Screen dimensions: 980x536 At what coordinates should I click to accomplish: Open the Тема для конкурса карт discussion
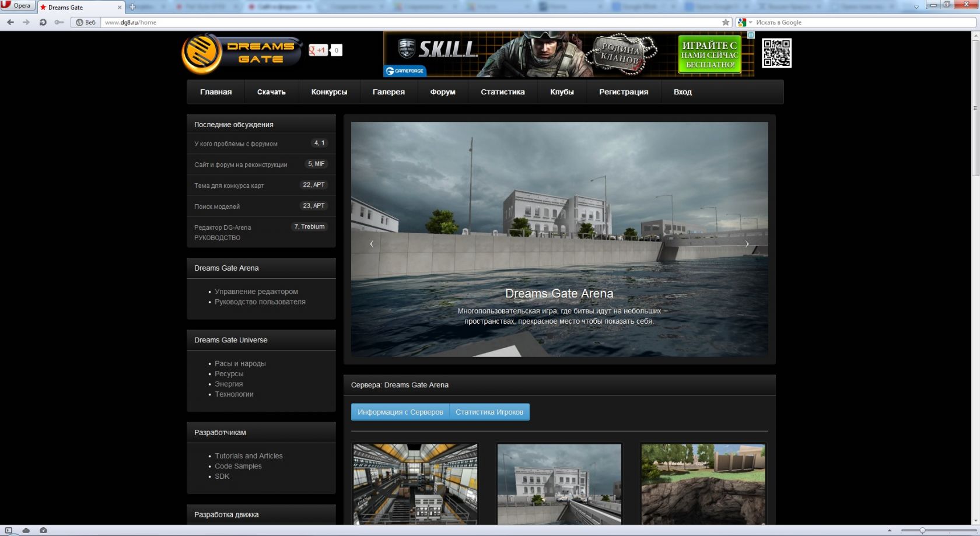[x=229, y=186]
